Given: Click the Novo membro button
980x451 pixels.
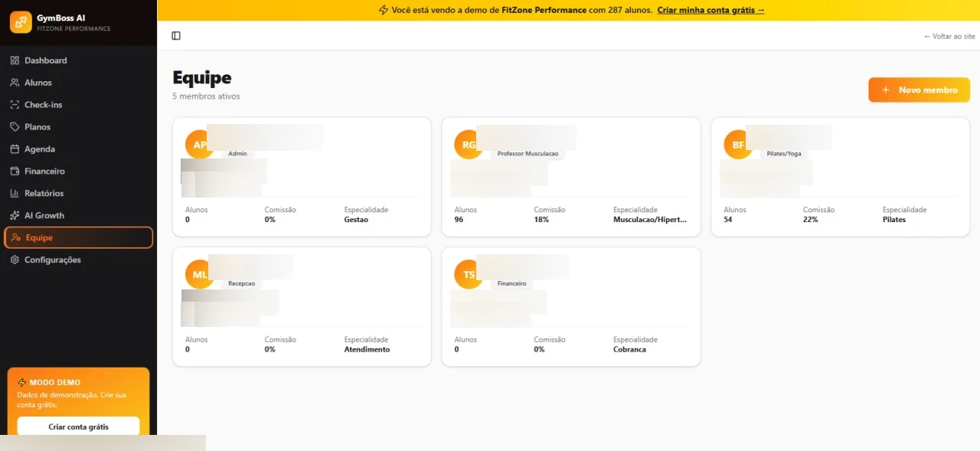Looking at the screenshot, I should coord(919,90).
